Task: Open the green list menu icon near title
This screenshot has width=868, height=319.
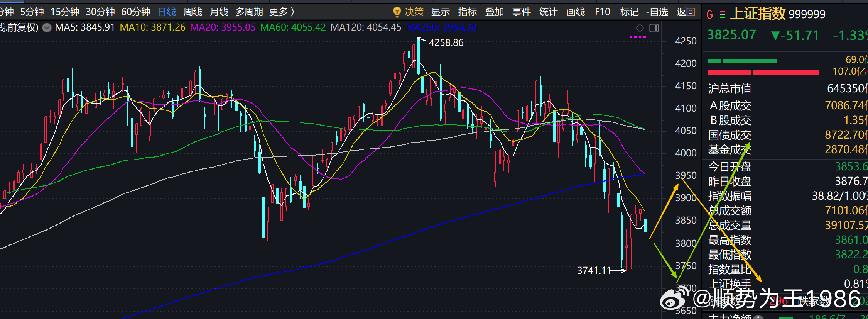Action: (x=723, y=15)
